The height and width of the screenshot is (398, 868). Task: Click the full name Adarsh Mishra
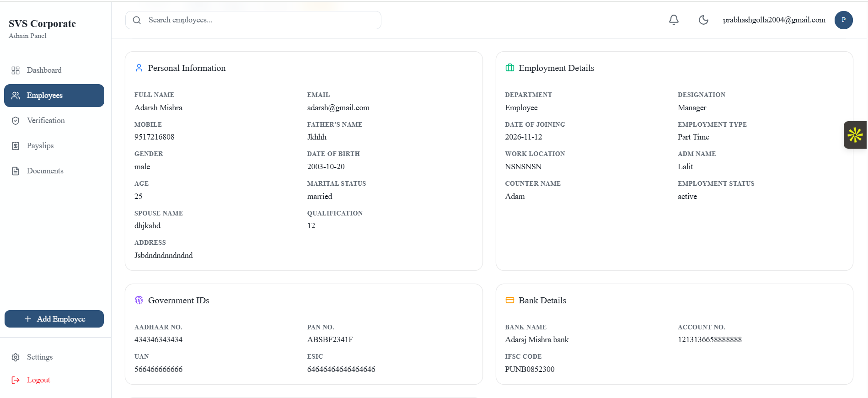[x=158, y=108]
